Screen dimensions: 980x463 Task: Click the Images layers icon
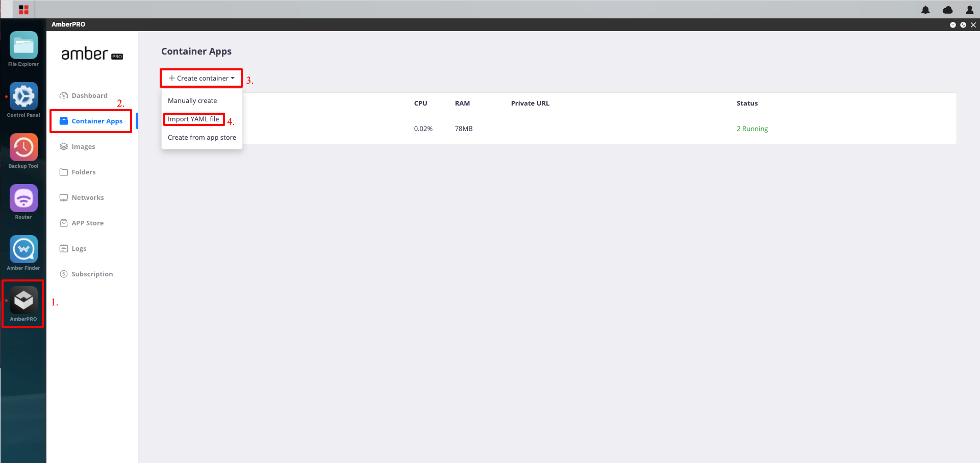64,146
